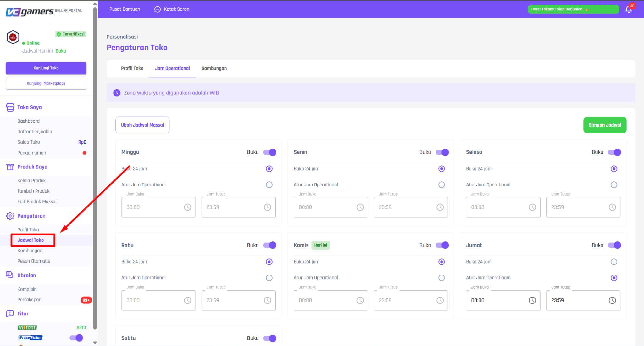Switch to the Sambungan tab

point(214,68)
